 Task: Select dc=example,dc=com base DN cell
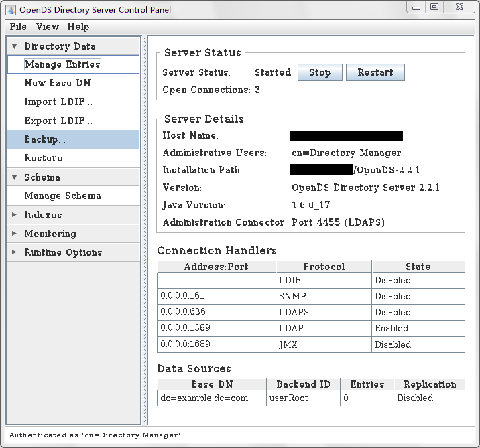click(x=212, y=398)
